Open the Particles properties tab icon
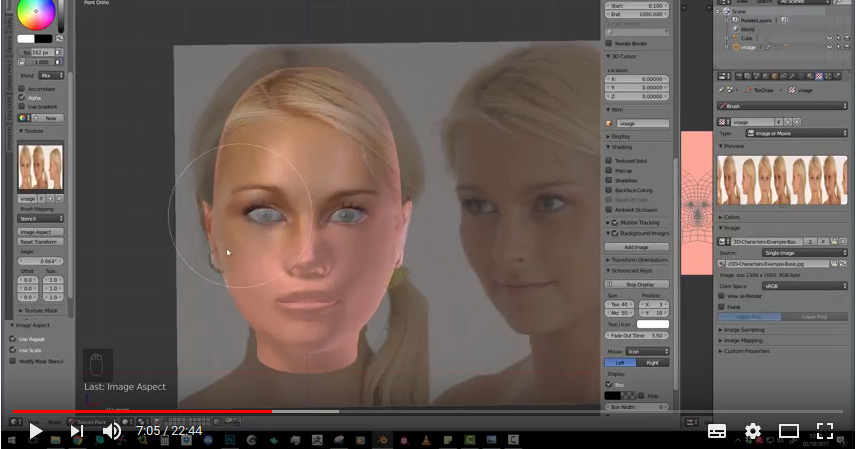The height and width of the screenshot is (449, 856). 828,76
